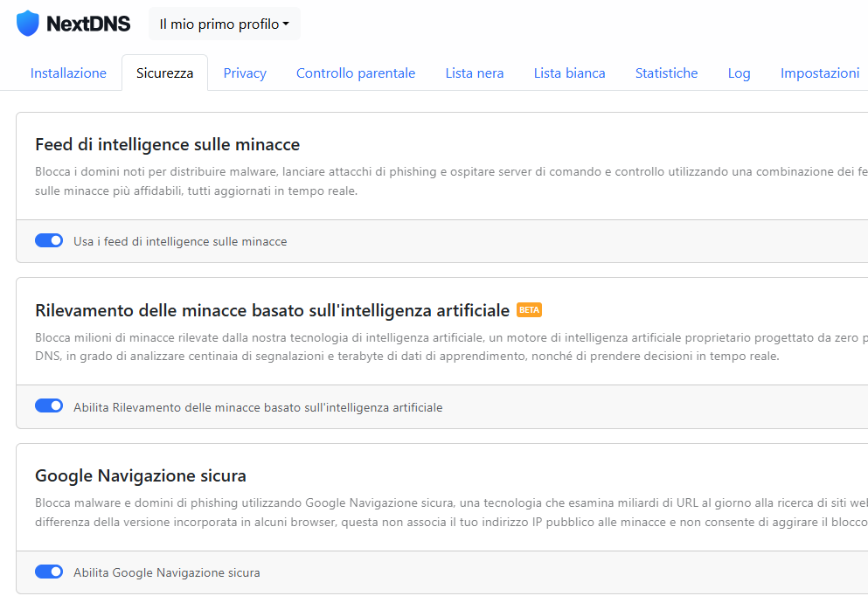Image resolution: width=868 pixels, height=596 pixels.
Task: Go to the Impostazioni tab
Action: 819,73
